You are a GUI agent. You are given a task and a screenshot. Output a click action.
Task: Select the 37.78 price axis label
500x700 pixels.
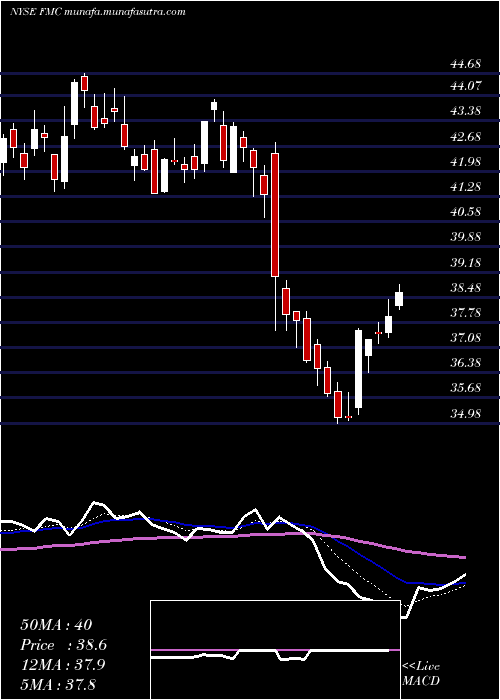466,312
